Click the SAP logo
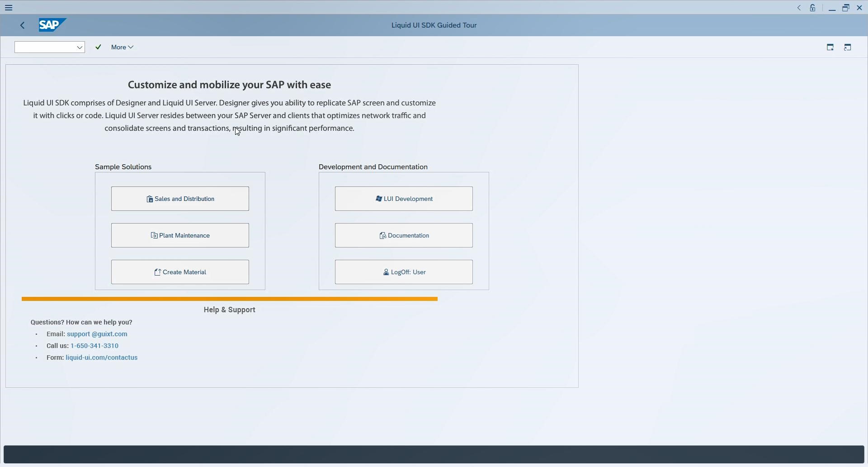Image resolution: width=868 pixels, height=467 pixels. click(x=52, y=25)
